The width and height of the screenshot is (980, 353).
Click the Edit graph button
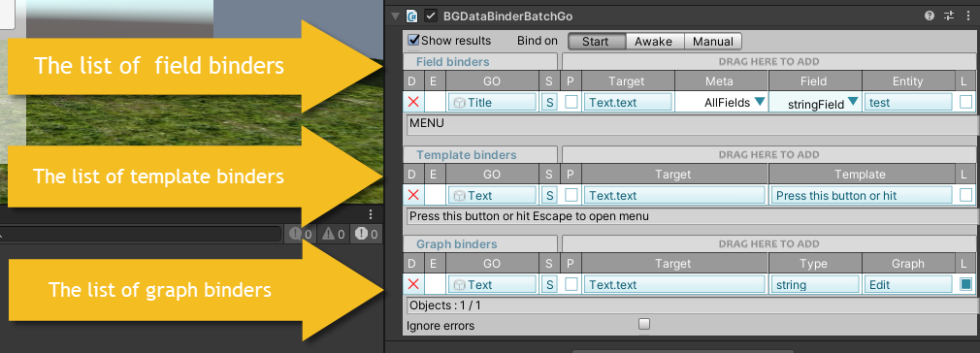pos(908,285)
